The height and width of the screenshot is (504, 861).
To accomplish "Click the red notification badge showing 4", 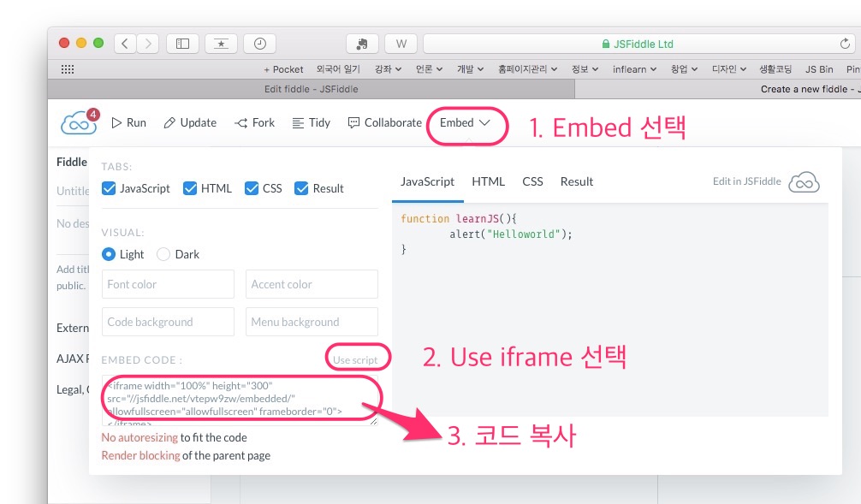I will tap(92, 114).
